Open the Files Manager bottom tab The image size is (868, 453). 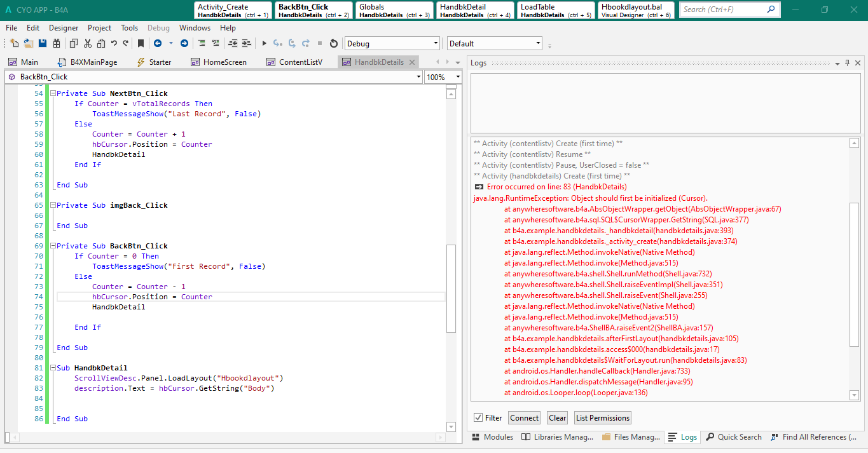click(631, 437)
